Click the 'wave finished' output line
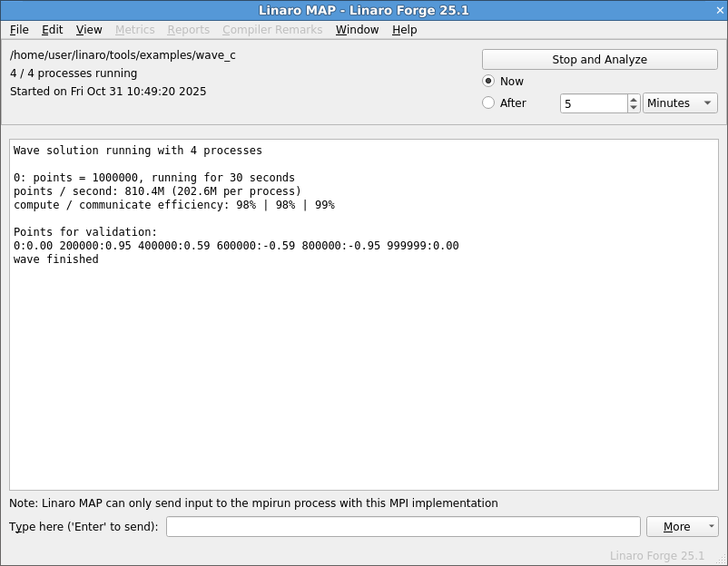 (x=56, y=259)
